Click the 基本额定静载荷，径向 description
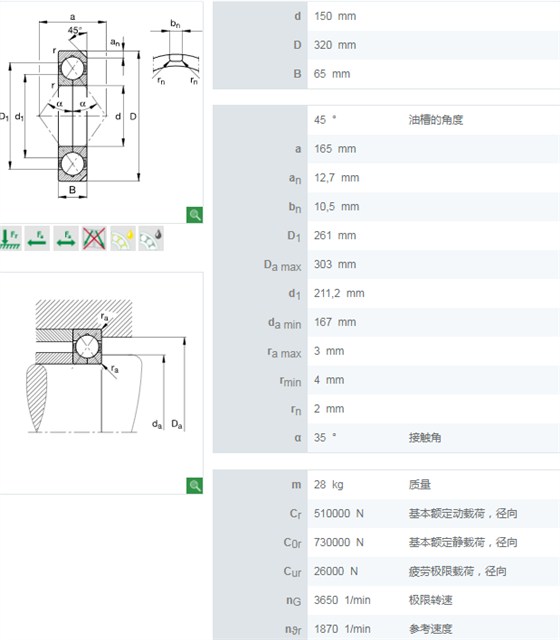This screenshot has height=640, width=560. click(x=463, y=542)
